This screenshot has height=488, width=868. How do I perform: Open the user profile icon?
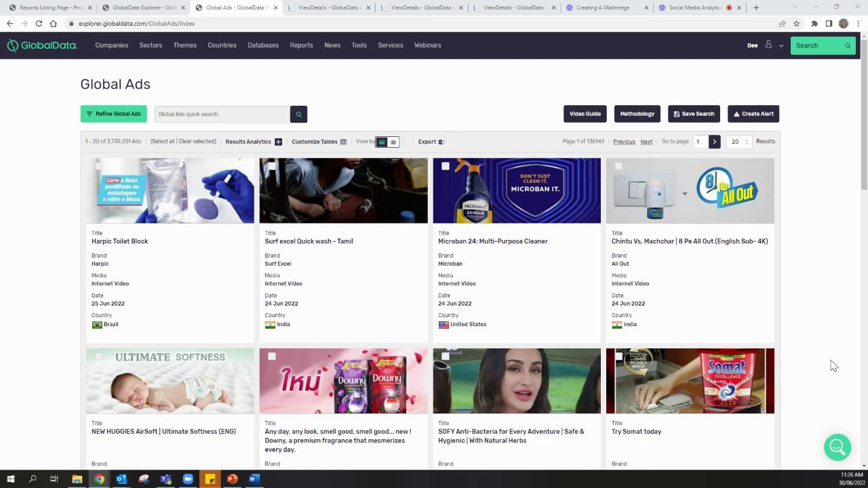(768, 45)
